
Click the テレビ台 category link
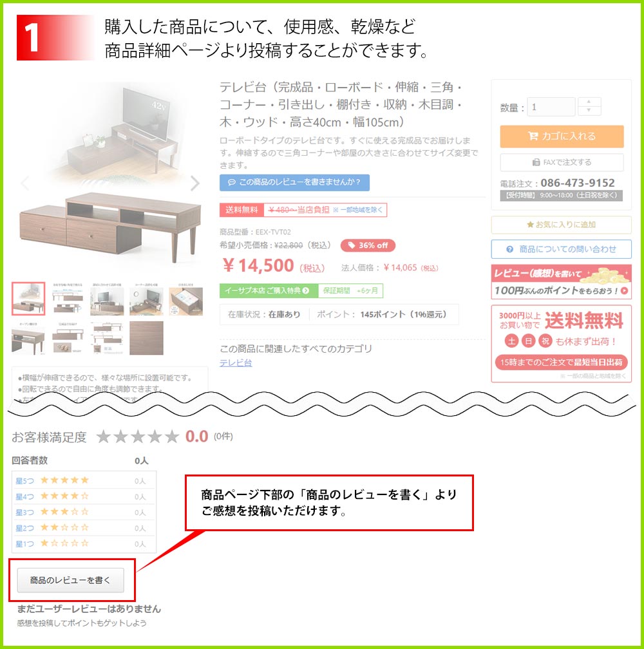pos(236,363)
